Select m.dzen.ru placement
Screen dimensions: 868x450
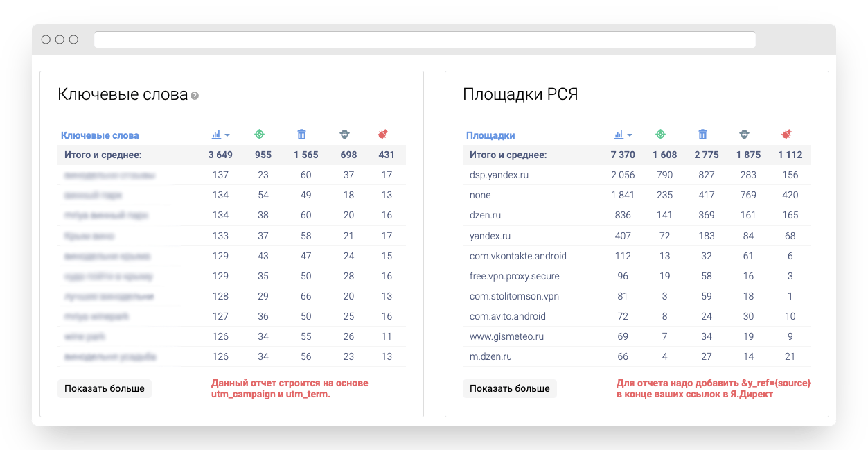(490, 356)
